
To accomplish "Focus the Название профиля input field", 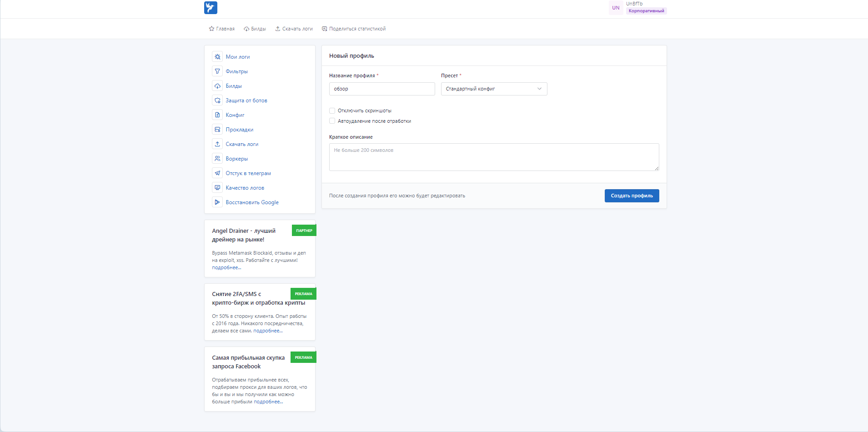I will (x=382, y=89).
